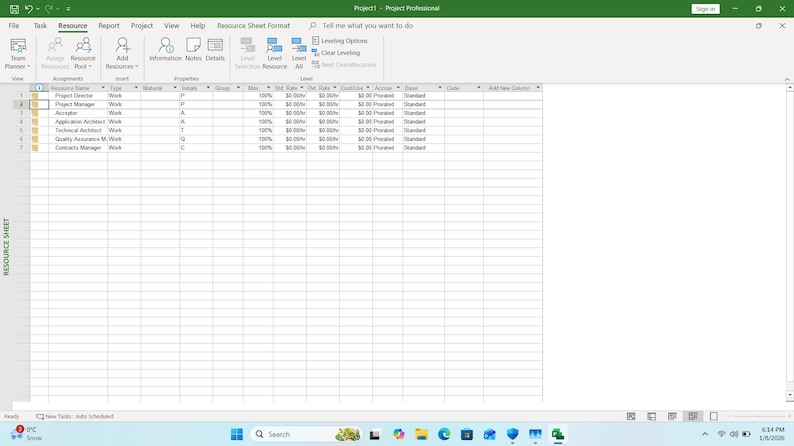Click vertical scrollbar down arrow
Screen dimensions: 794x446
click(790, 395)
